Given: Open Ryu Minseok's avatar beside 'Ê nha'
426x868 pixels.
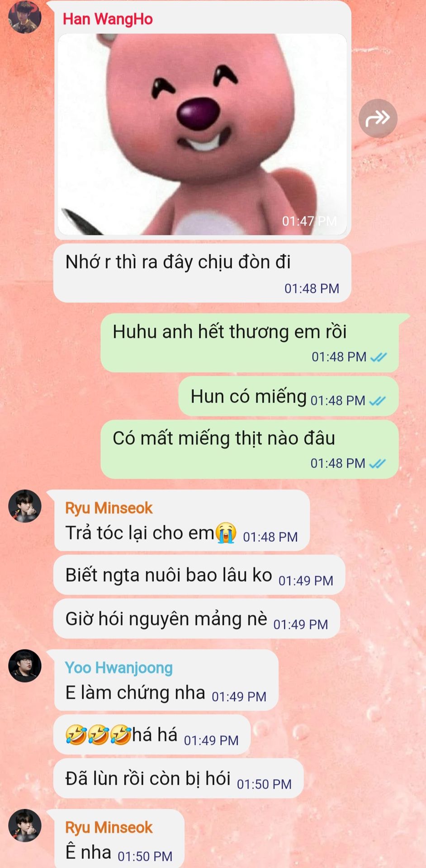Looking at the screenshot, I should click(x=25, y=826).
